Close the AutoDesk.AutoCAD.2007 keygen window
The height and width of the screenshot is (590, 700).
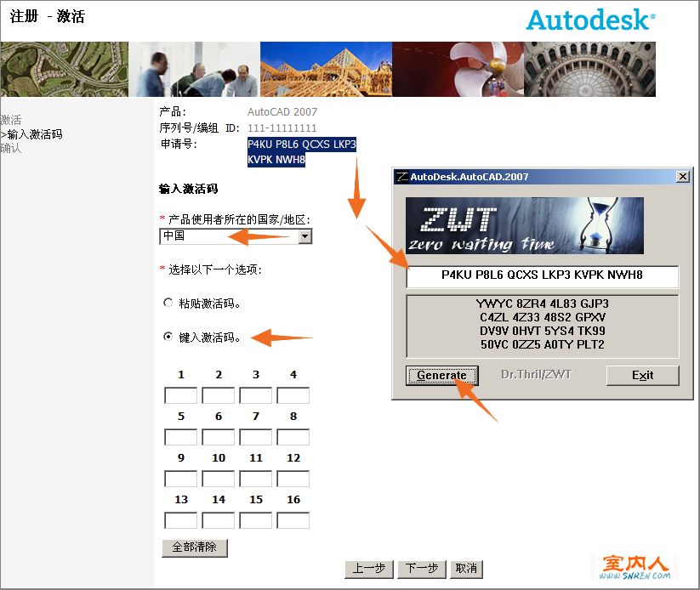[x=683, y=177]
